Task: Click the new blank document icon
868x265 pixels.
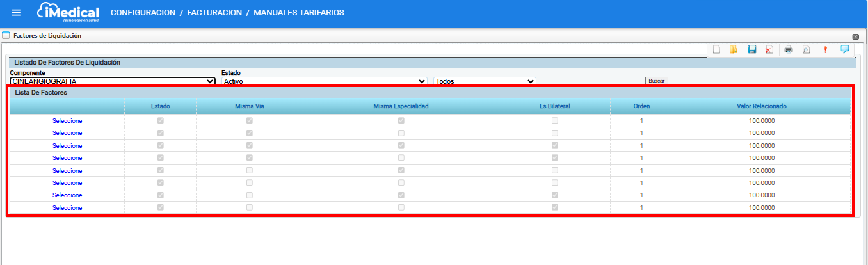Action: pos(717,49)
